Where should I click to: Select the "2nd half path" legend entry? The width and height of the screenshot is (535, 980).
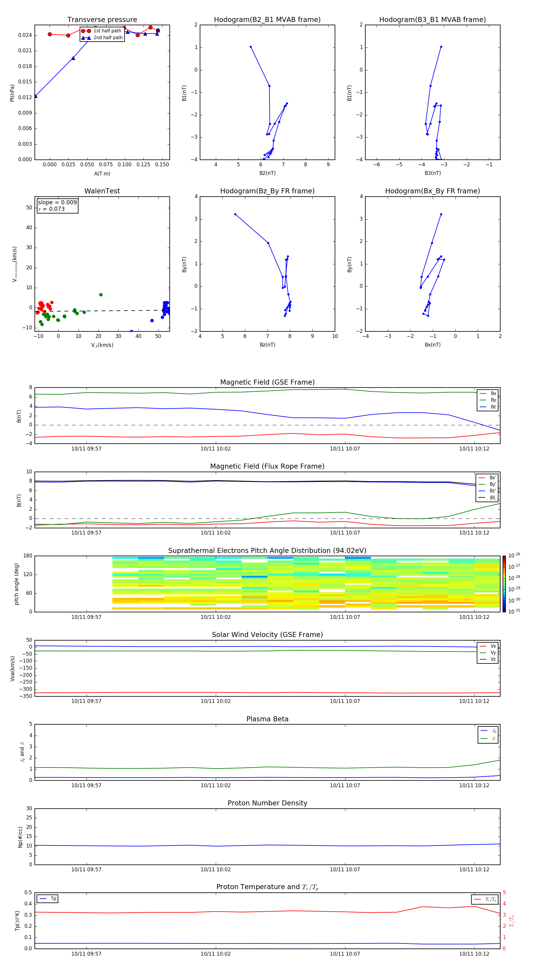click(102, 38)
